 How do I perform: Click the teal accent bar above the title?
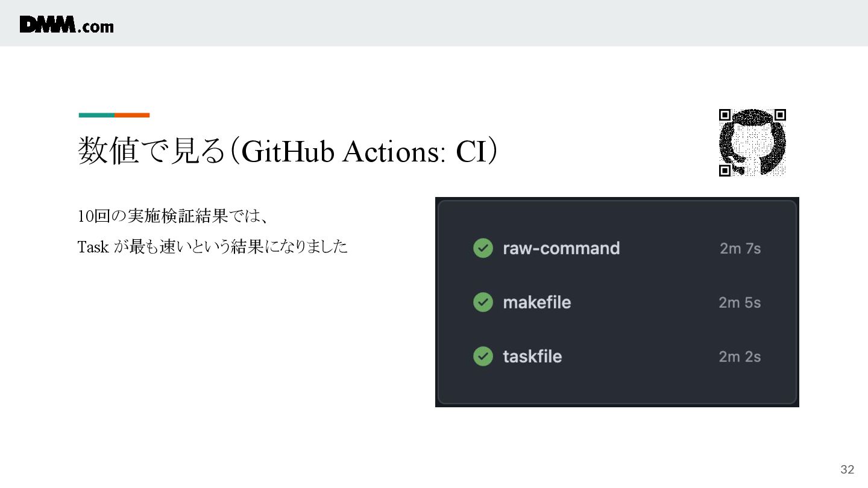tap(96, 115)
